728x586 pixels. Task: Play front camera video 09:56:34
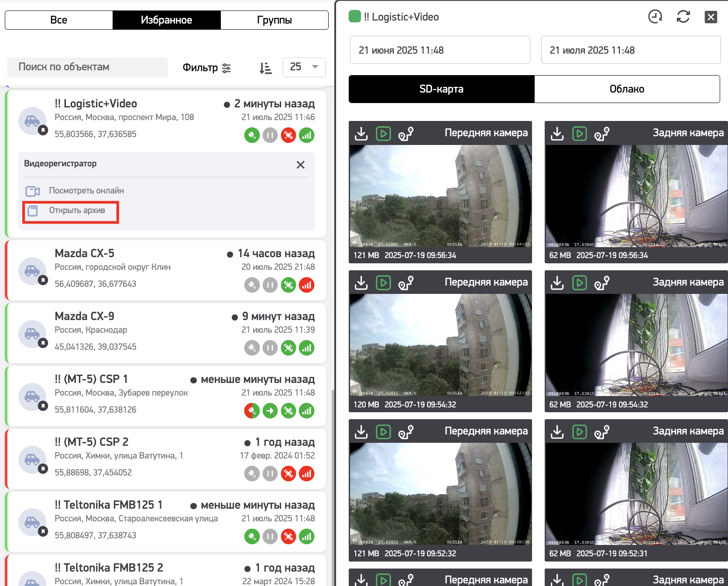384,134
